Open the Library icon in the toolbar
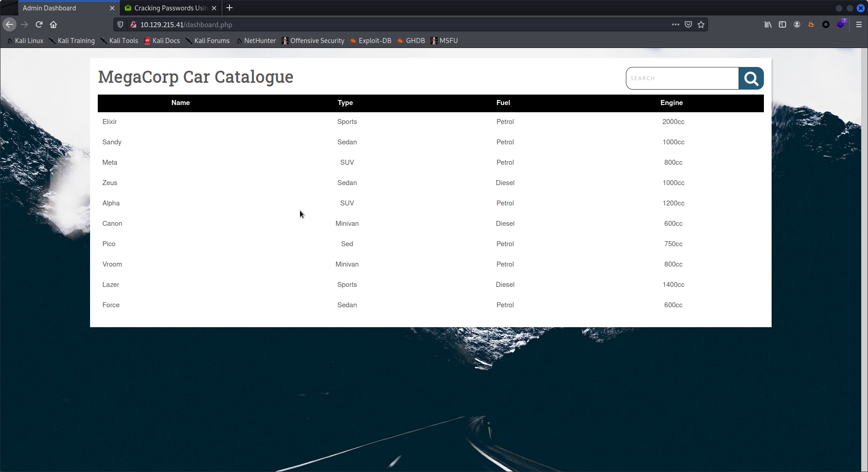Viewport: 868px width, 472px height. (x=768, y=24)
